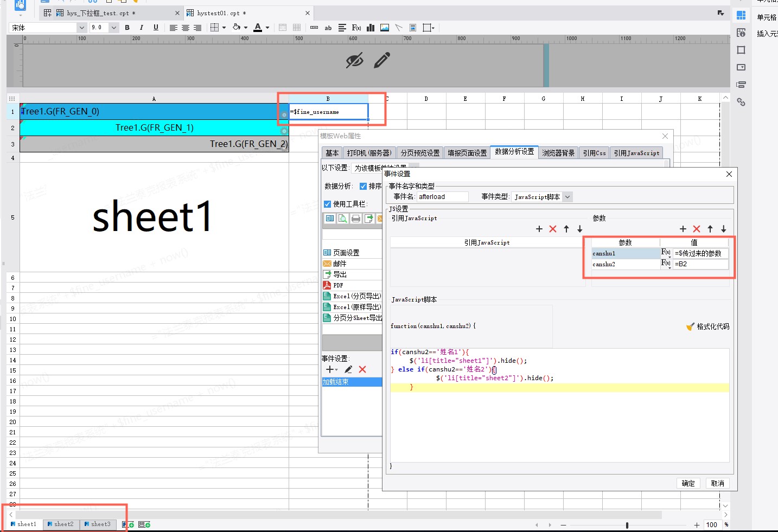778x532 pixels.
Task: Insert plain text 'ab' cell element
Action: (x=328, y=28)
